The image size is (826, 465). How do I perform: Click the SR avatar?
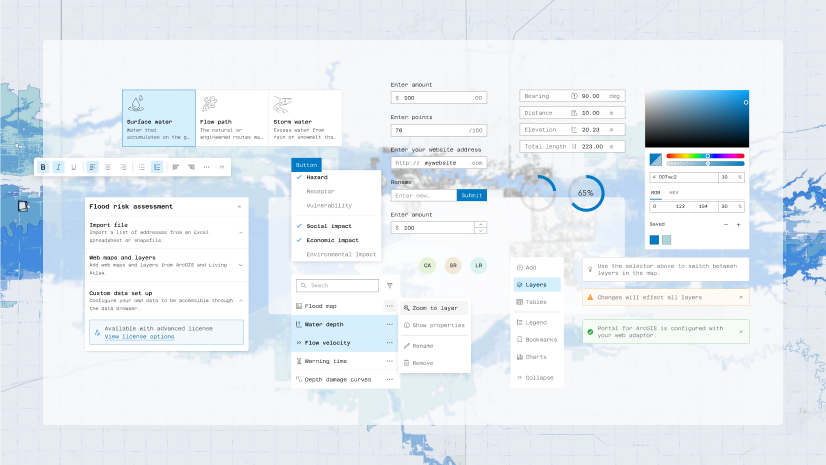(453, 265)
